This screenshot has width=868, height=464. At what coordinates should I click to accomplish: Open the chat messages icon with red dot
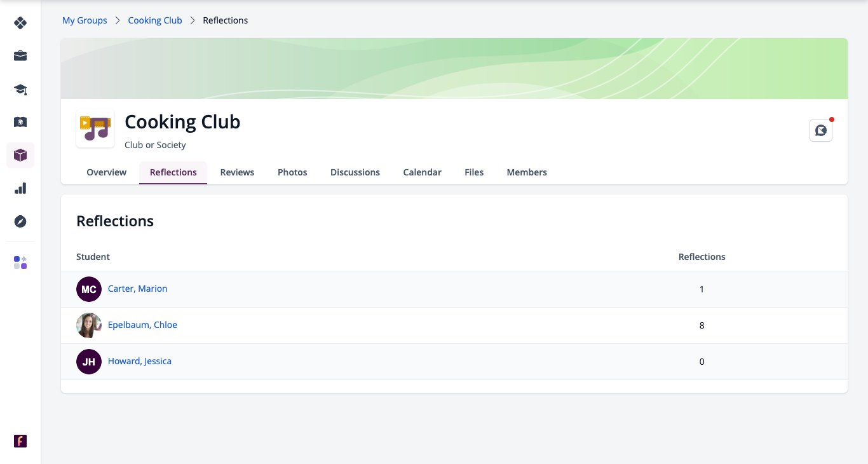821,130
